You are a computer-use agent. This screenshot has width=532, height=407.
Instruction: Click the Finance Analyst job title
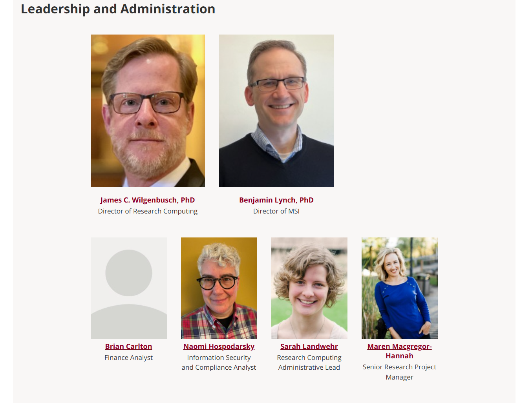(x=128, y=358)
